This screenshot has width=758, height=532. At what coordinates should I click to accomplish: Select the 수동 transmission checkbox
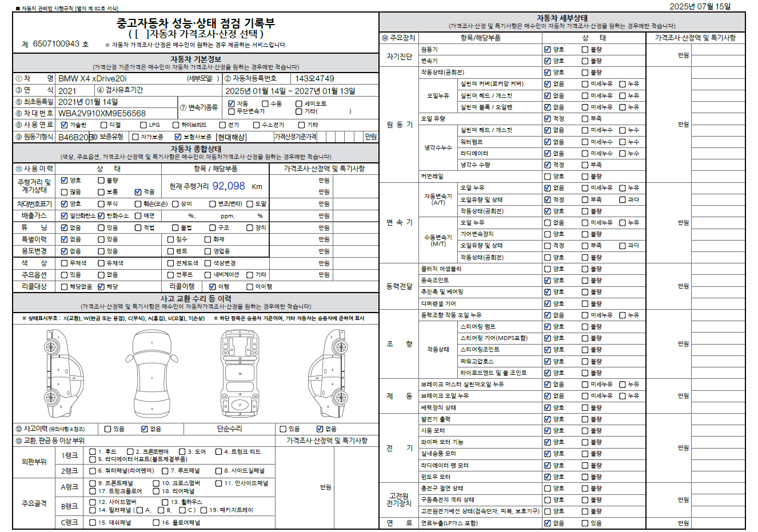click(265, 104)
